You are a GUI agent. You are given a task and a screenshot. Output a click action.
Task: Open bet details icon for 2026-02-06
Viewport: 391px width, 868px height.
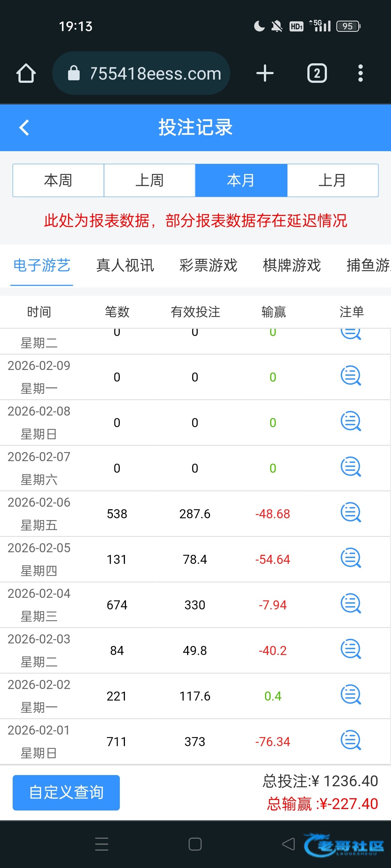(x=350, y=513)
